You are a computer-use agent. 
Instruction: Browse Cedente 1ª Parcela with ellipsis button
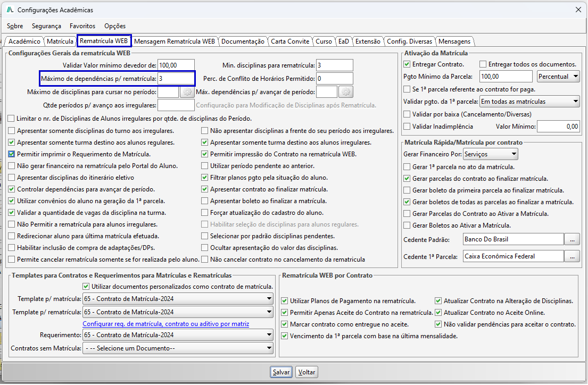572,256
